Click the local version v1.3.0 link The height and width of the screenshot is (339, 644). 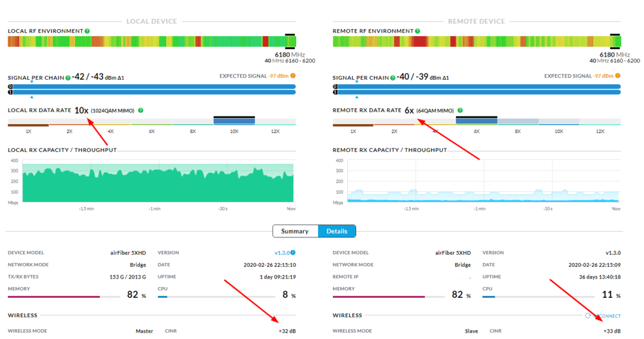click(282, 253)
